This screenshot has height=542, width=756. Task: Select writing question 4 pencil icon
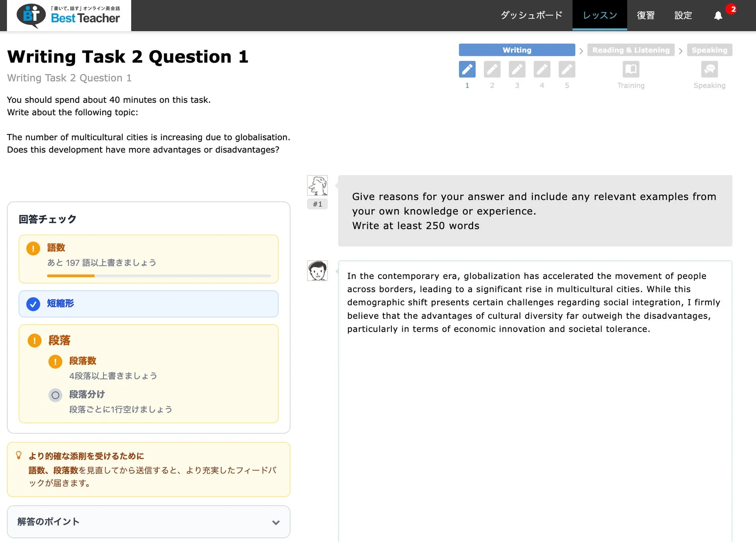(x=542, y=69)
